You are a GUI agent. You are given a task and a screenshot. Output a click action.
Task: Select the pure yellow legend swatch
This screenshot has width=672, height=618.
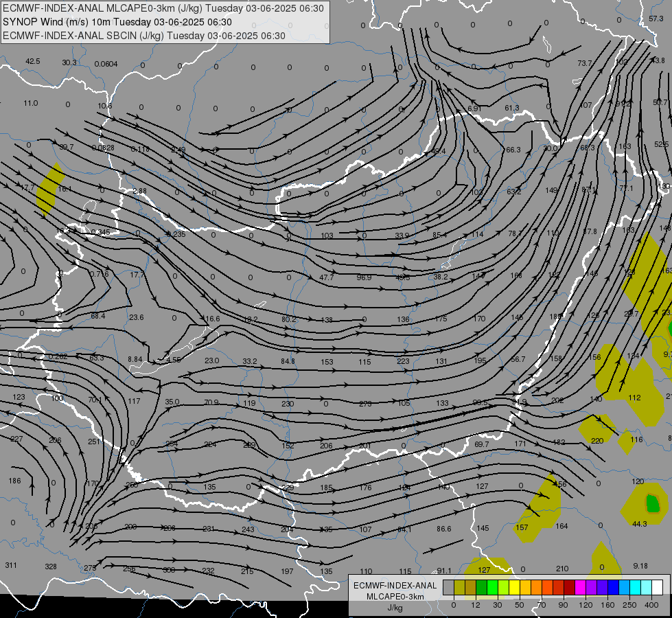(515, 587)
